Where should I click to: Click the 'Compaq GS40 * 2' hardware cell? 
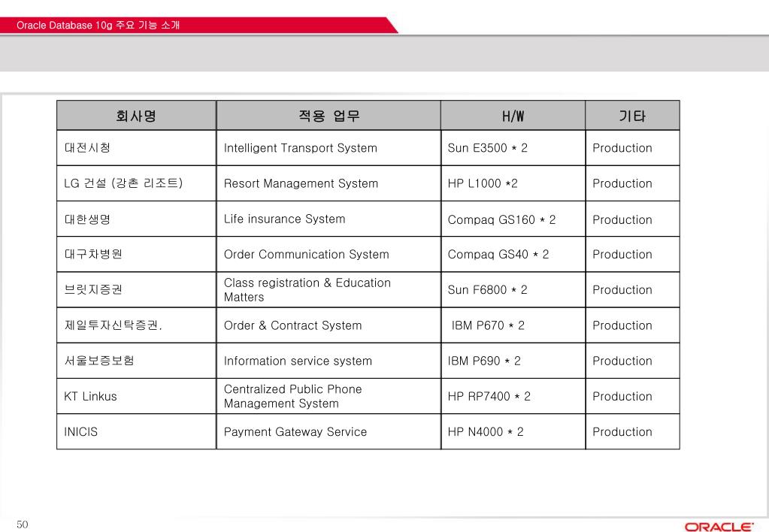[513, 254]
